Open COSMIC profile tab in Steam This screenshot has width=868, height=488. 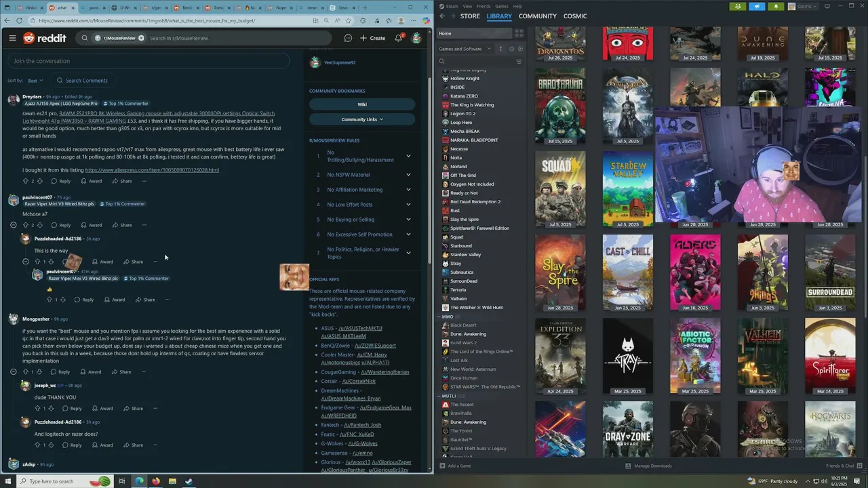coord(575,16)
